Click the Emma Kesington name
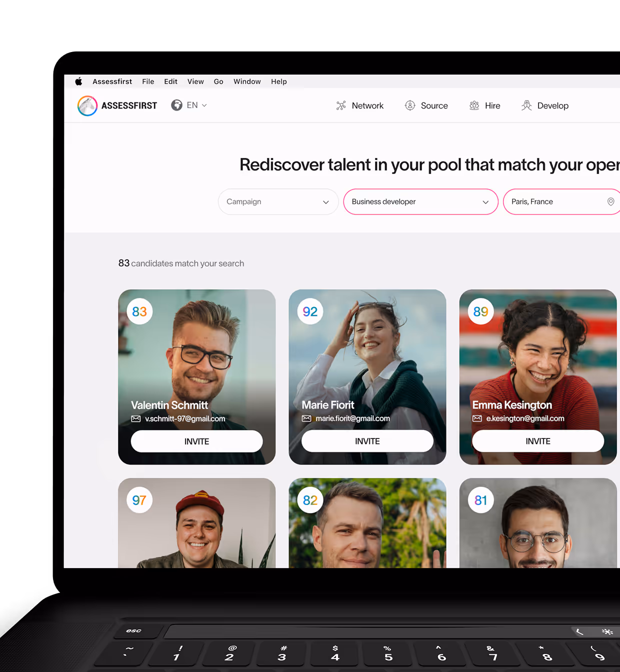The width and height of the screenshot is (620, 672). [x=512, y=405]
